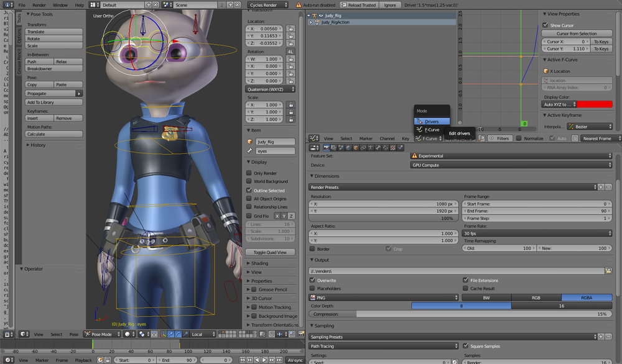Screen dimensions: 622x364
Task: Add a new render preset with plus icon
Action: point(601,187)
